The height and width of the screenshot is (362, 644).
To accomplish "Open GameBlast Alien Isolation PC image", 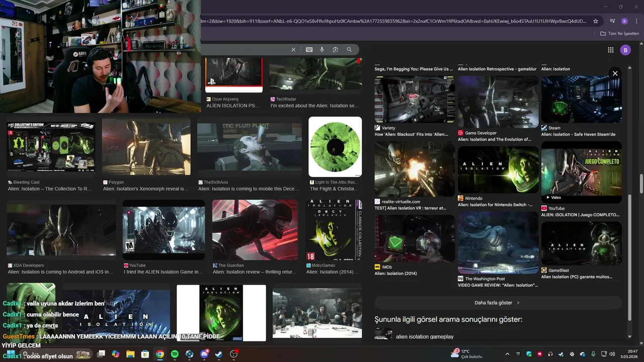I will pyautogui.click(x=582, y=243).
